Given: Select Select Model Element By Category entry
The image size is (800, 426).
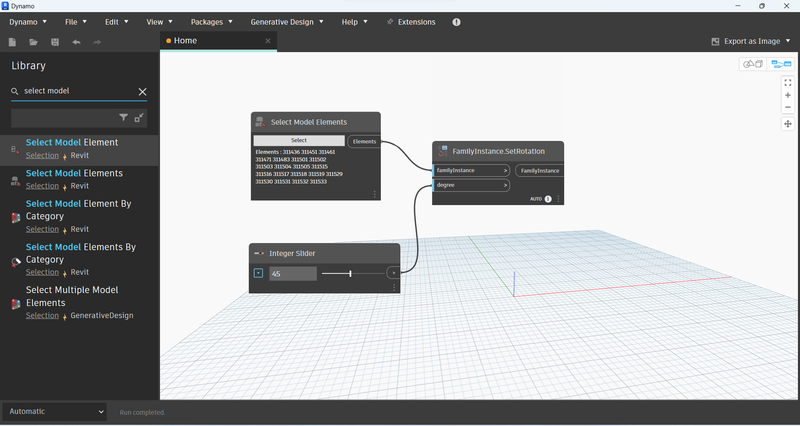Looking at the screenshot, I should [x=80, y=216].
